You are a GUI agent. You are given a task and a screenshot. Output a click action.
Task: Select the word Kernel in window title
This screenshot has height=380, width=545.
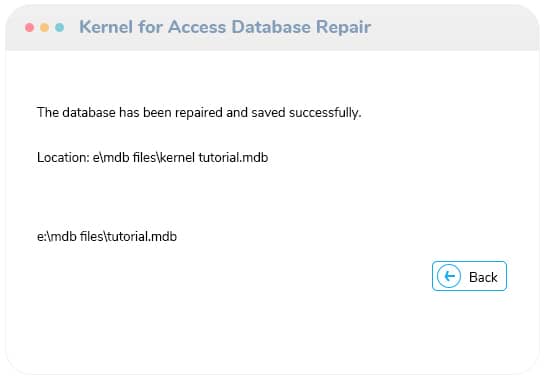click(106, 27)
